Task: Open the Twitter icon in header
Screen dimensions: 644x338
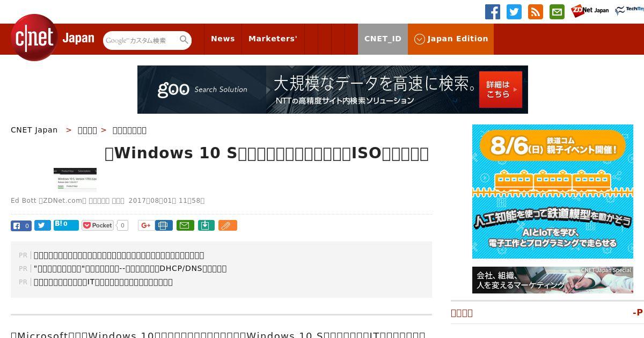Action: 514,12
